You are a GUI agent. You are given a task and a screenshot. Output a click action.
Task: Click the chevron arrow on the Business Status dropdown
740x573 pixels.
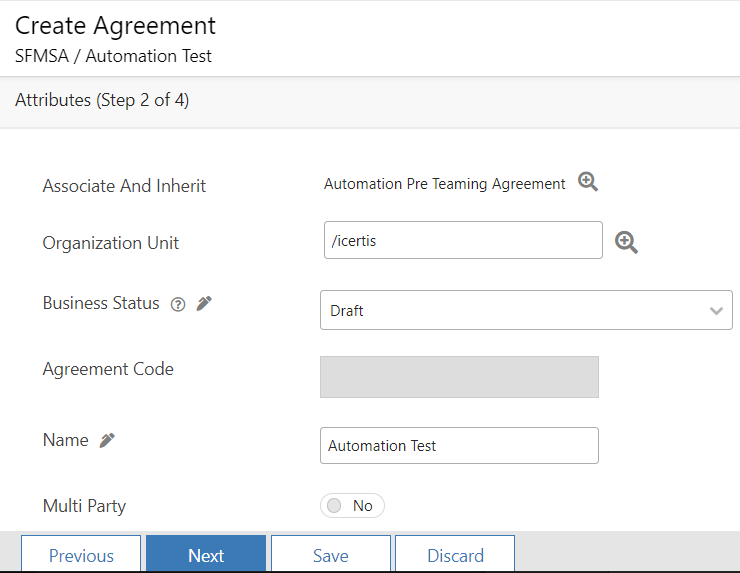click(716, 311)
